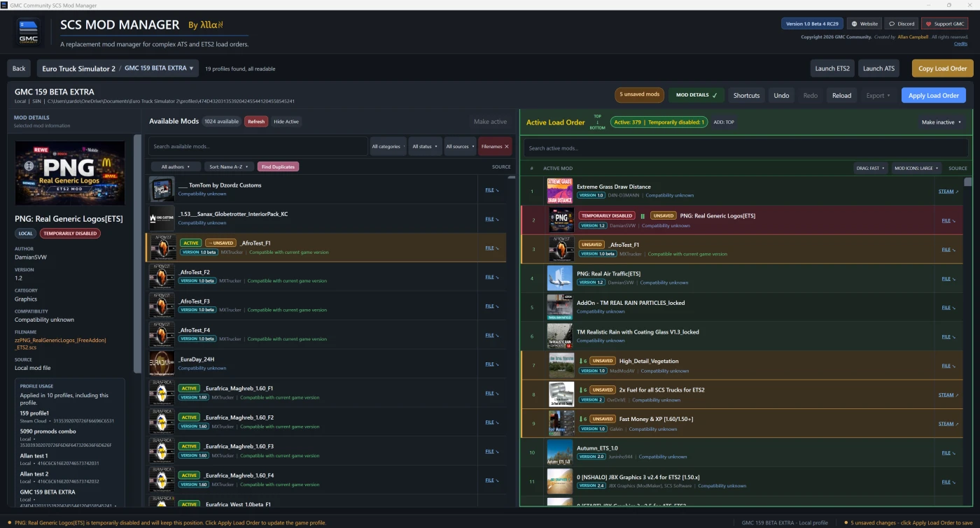The height and width of the screenshot is (528, 980).
Task: Click the PNG Real Generic Logos icon in load order
Action: 561,220
